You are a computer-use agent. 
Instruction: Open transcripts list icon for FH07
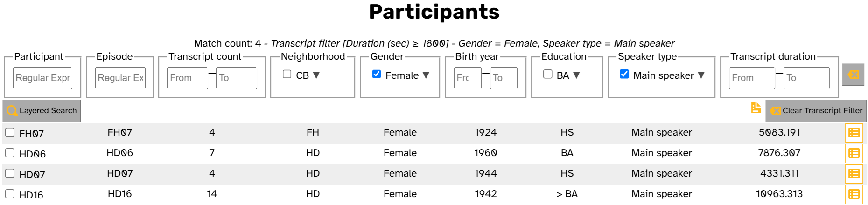click(854, 133)
